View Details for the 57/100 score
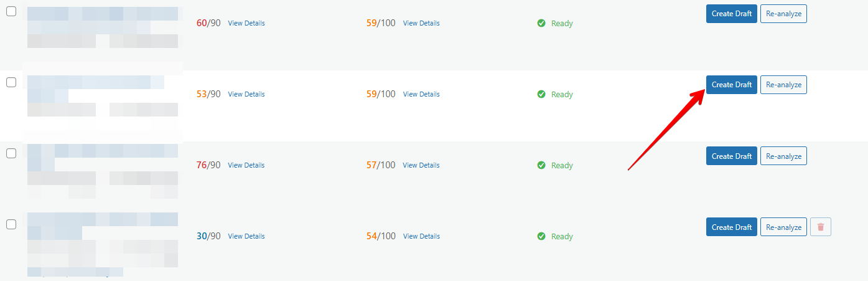 [421, 166]
